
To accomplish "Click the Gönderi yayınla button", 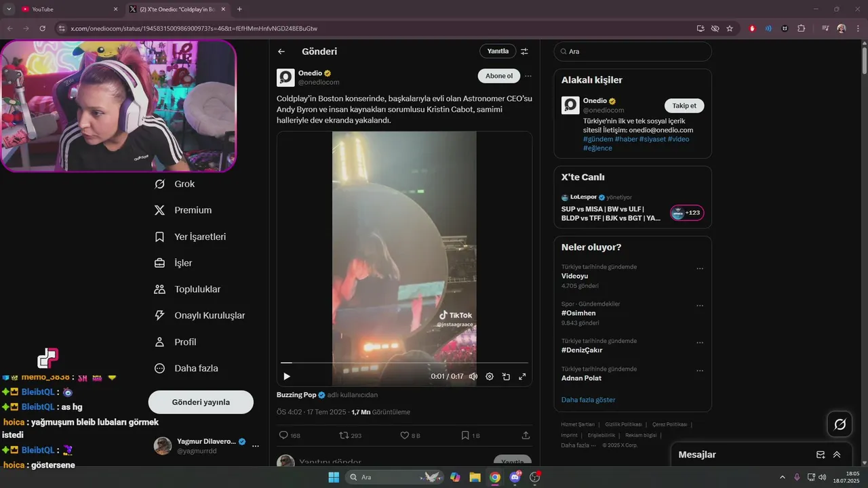I will (x=201, y=402).
